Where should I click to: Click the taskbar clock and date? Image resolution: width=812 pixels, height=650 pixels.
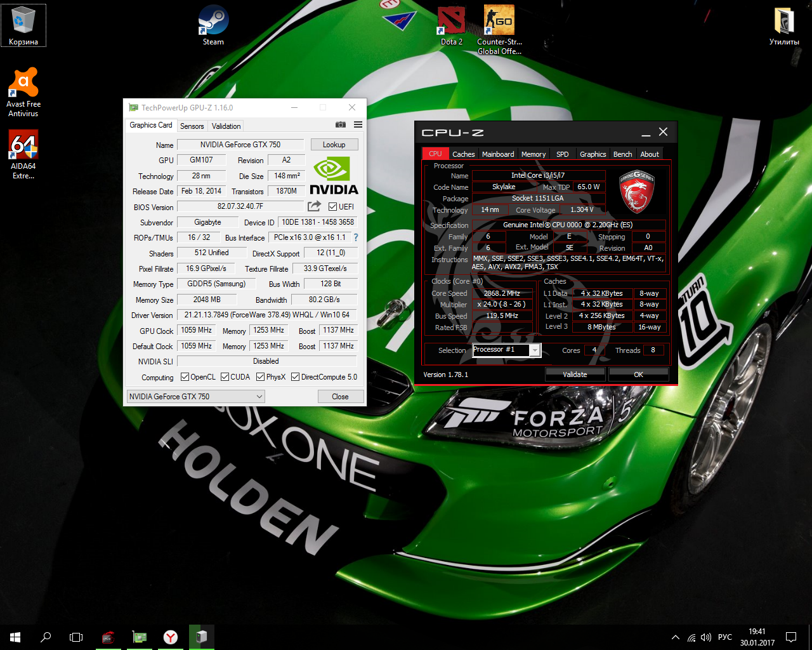[x=757, y=637]
